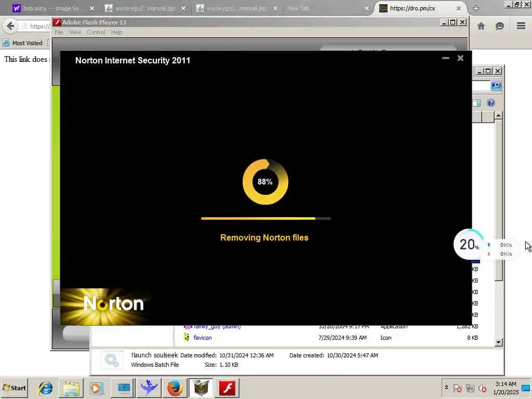532x399 pixels.
Task: Click the Explorer search magnifier icon
Action: 496,86
